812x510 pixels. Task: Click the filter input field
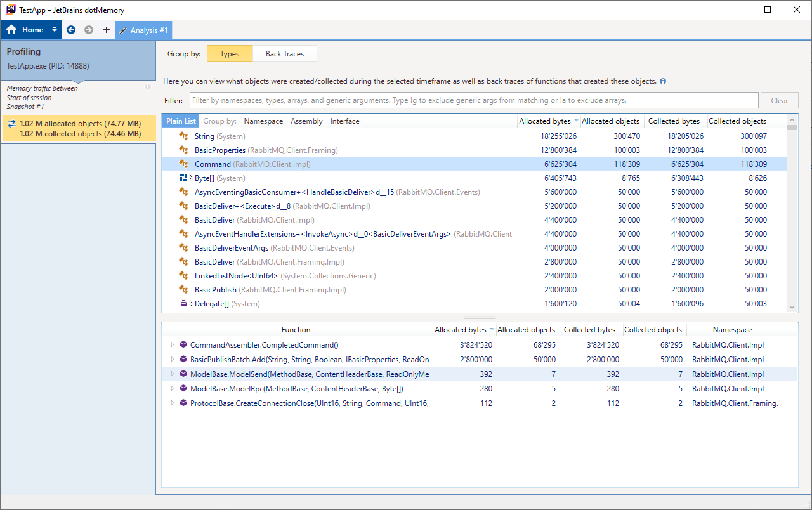coord(473,100)
